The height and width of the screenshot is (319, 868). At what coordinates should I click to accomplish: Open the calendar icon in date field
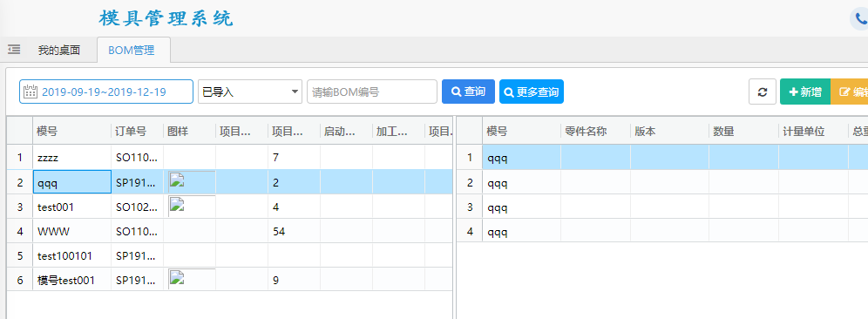[31, 92]
